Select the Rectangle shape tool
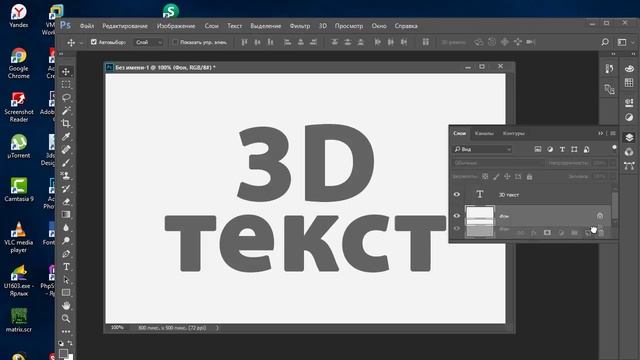640x360 pixels. pyautogui.click(x=66, y=293)
